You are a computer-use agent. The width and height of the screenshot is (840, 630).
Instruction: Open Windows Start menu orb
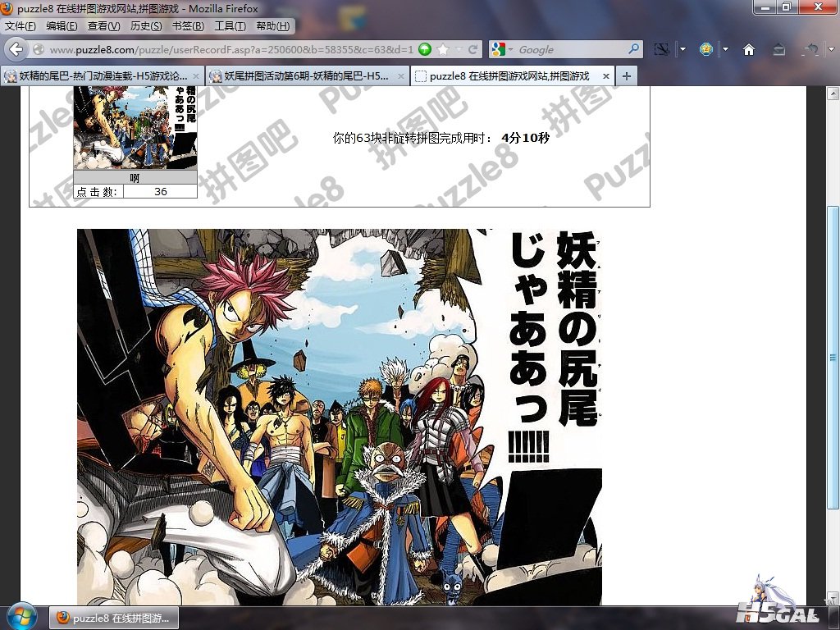pyautogui.click(x=20, y=616)
